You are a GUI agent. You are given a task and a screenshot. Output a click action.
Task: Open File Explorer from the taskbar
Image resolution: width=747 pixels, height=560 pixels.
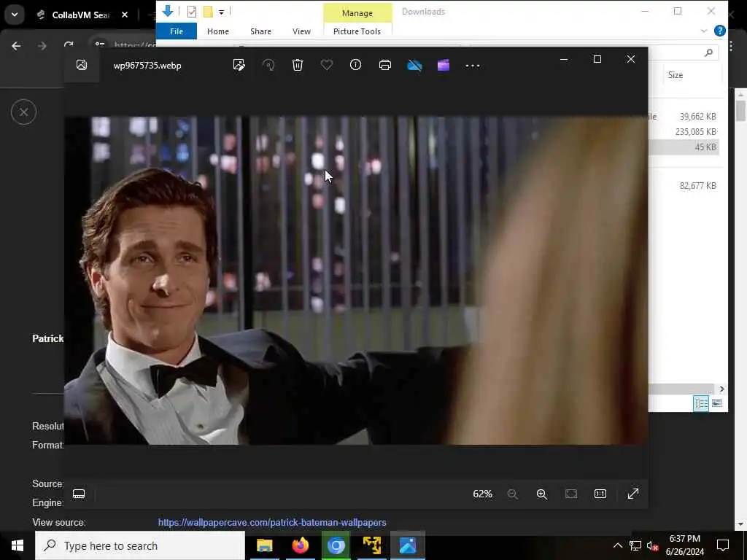[x=264, y=545]
